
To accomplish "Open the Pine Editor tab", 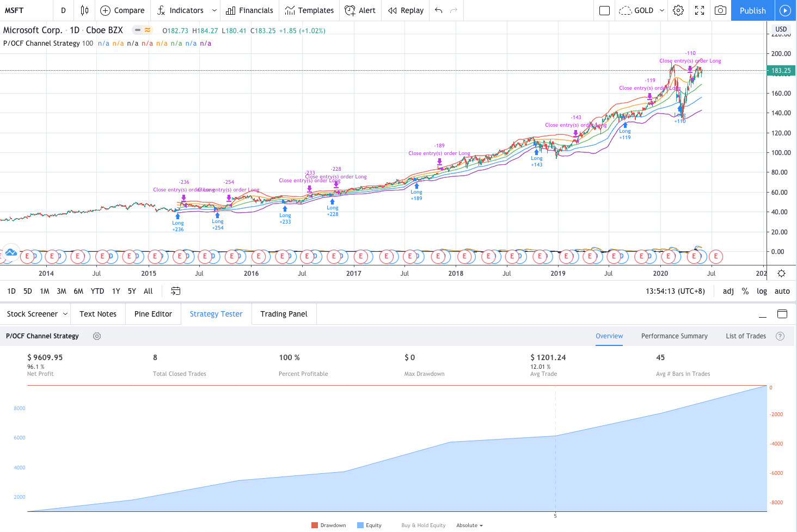I will (x=152, y=314).
